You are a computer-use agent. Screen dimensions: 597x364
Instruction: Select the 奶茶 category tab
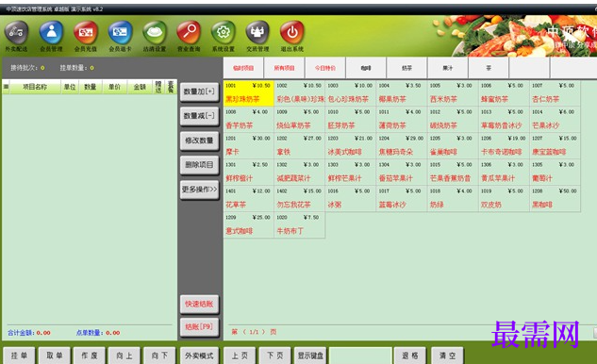click(407, 68)
